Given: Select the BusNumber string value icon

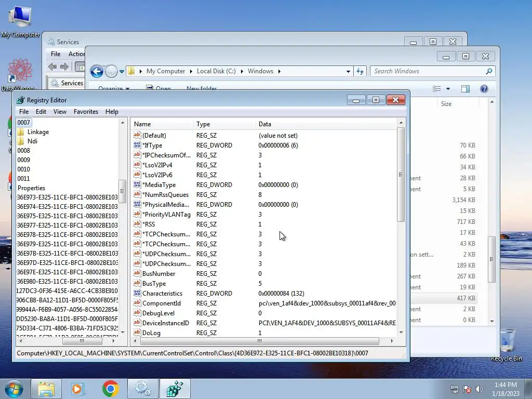Looking at the screenshot, I should coord(137,273).
